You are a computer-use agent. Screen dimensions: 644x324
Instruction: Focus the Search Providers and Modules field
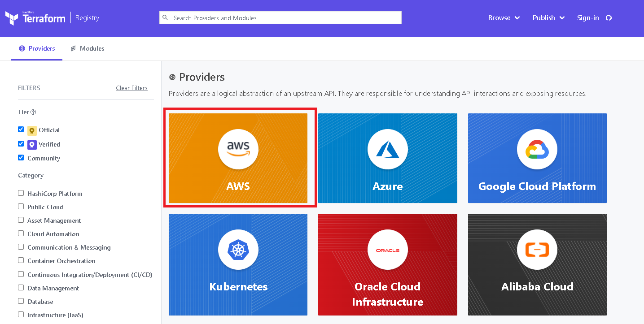[280, 18]
